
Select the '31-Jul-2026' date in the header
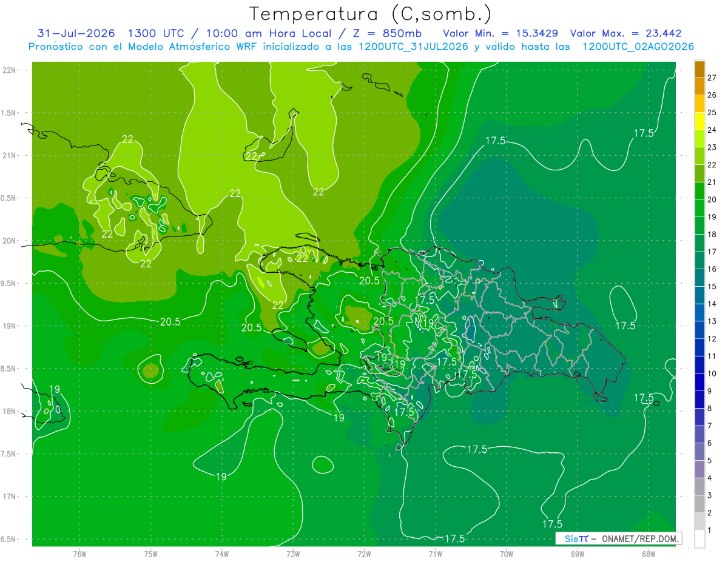coord(75,33)
